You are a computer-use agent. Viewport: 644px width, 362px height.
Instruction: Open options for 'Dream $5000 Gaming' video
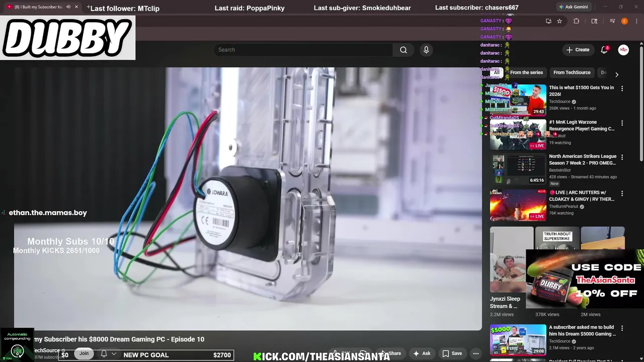622,328
